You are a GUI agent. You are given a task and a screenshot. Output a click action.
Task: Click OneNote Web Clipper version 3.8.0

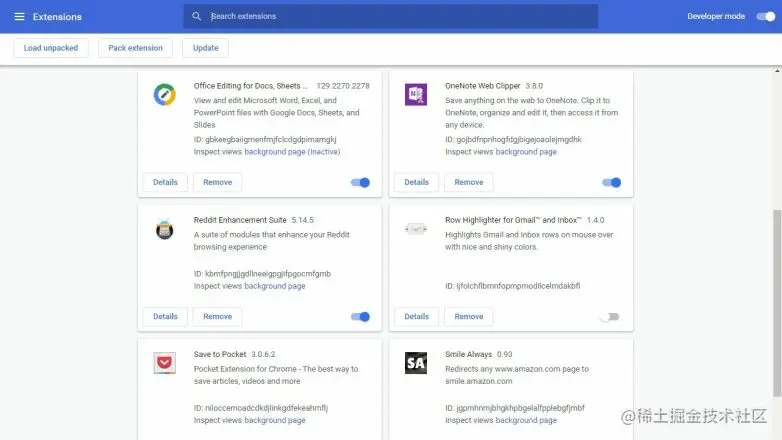pos(534,86)
